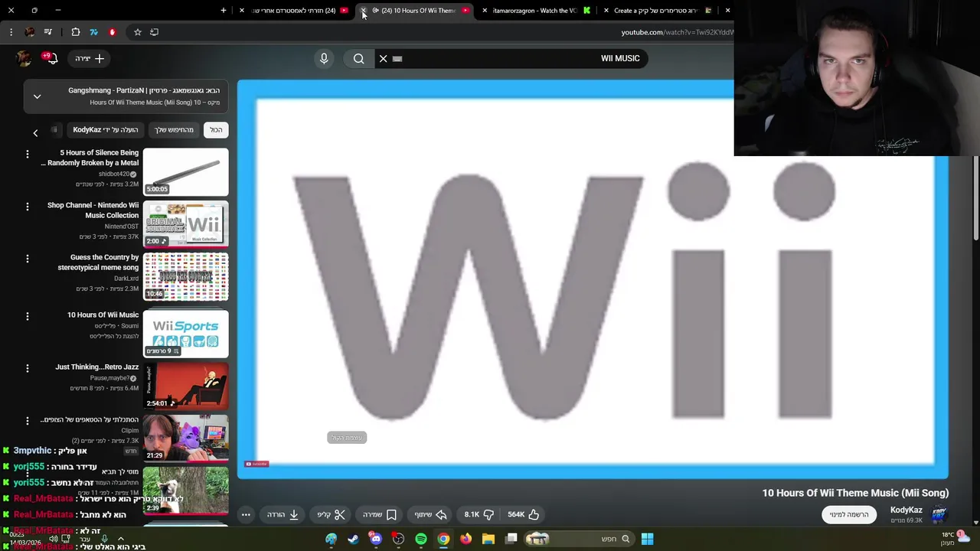The width and height of the screenshot is (980, 551).
Task: Open the media control icon in toolbar
Action: pos(47,32)
